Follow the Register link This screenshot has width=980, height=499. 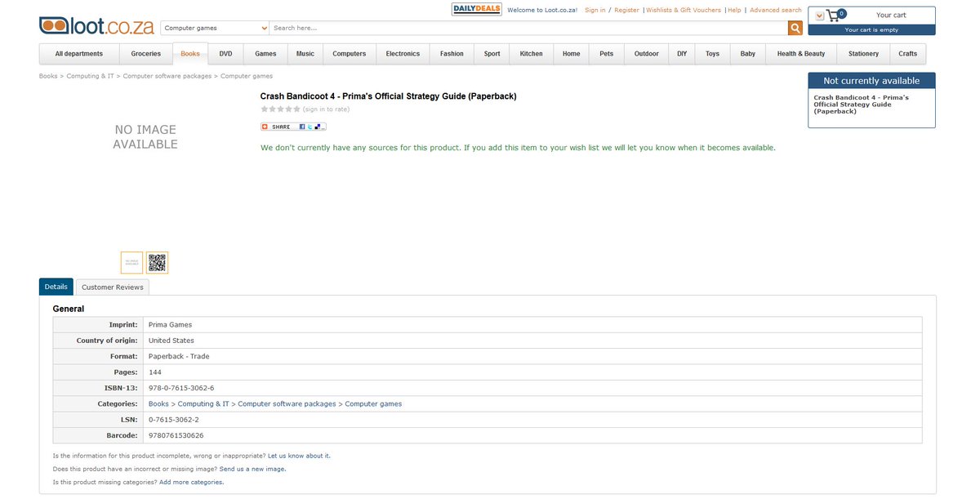[626, 11]
